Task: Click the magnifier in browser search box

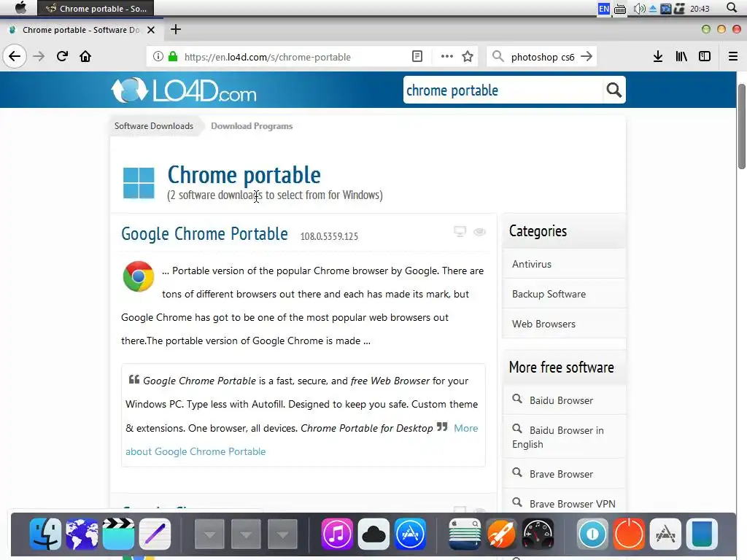Action: click(x=498, y=57)
